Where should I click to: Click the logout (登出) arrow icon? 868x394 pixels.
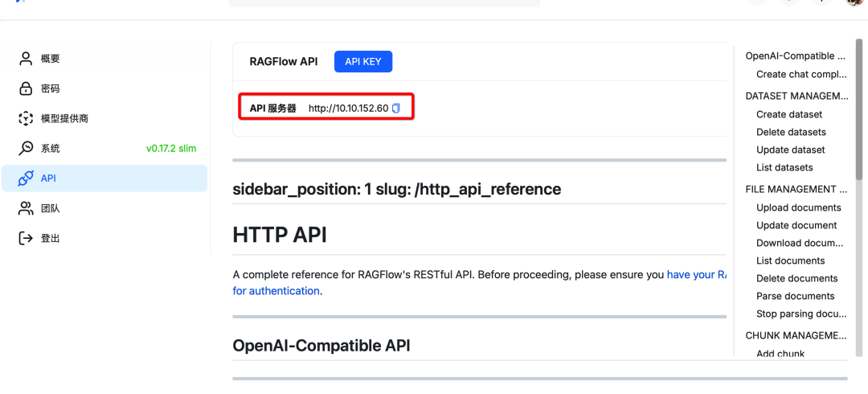[26, 238]
